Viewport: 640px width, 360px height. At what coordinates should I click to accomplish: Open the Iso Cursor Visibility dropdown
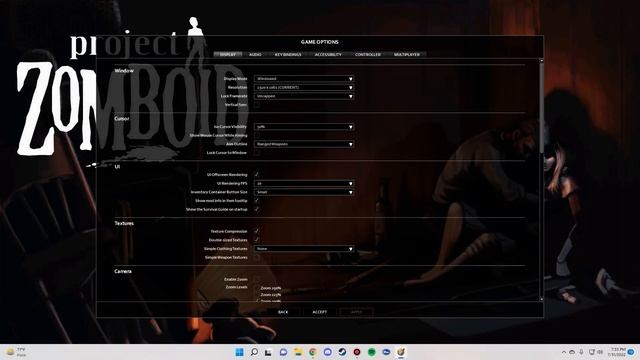click(x=304, y=127)
